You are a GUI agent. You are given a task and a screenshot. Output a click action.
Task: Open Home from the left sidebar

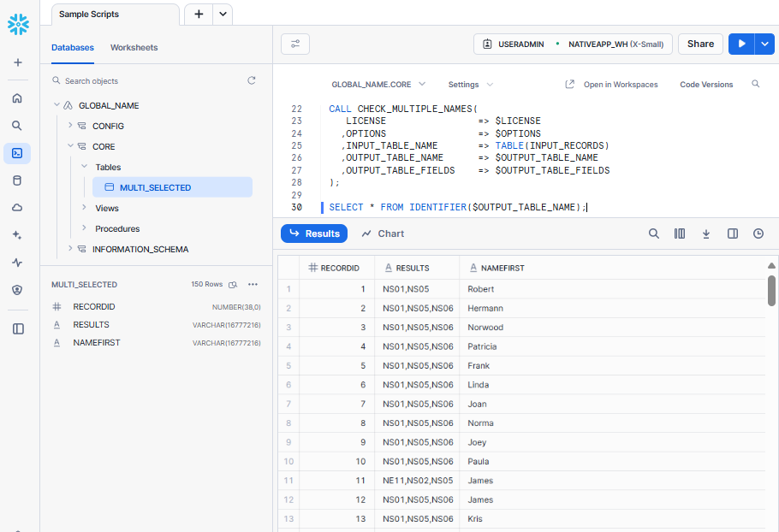[x=17, y=98]
